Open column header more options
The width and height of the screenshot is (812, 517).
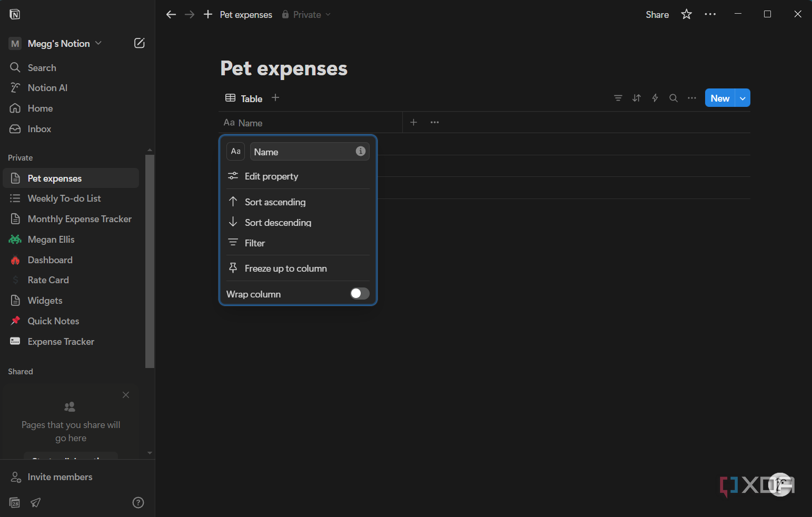(x=434, y=122)
